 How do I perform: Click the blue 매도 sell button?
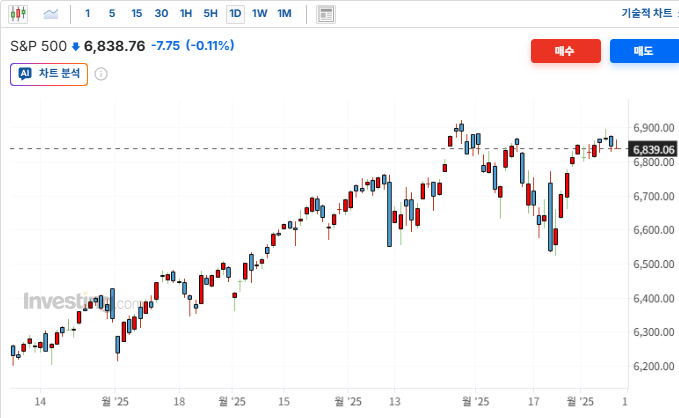point(644,51)
